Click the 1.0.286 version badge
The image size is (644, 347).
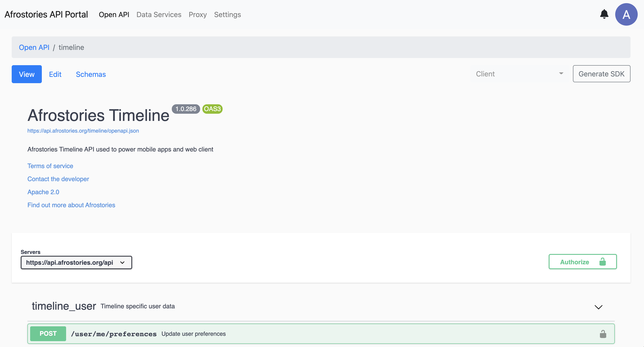pos(186,109)
